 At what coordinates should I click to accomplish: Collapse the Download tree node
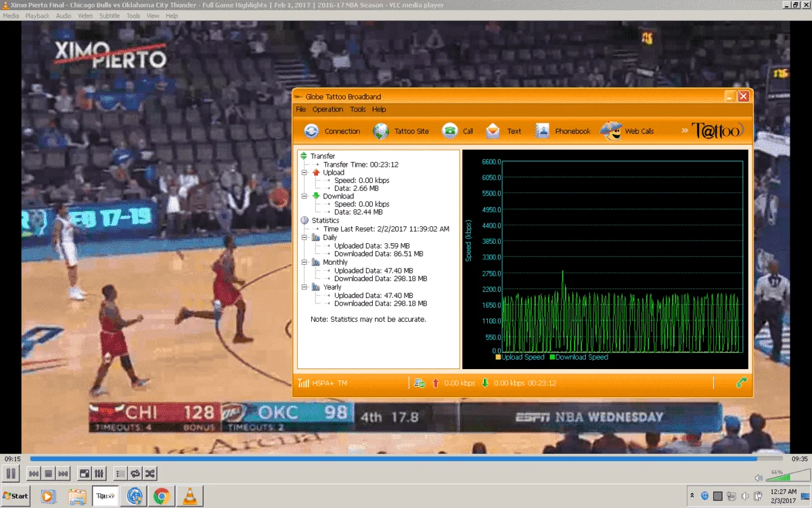pos(304,196)
